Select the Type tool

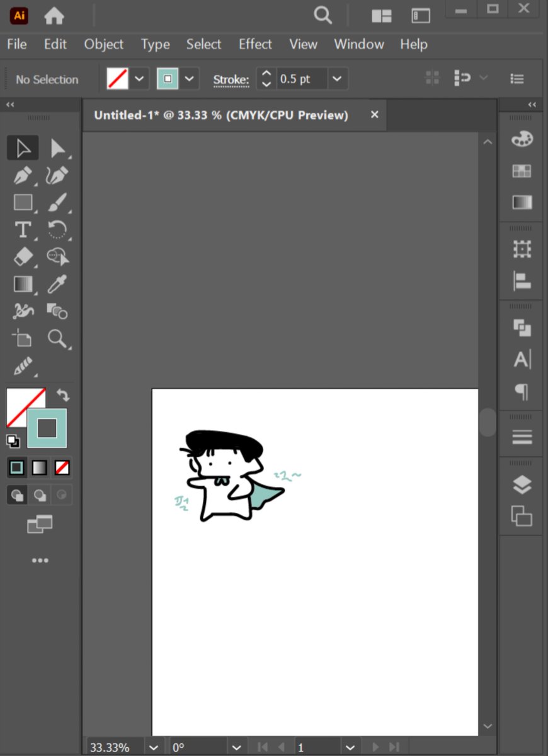[x=23, y=230]
